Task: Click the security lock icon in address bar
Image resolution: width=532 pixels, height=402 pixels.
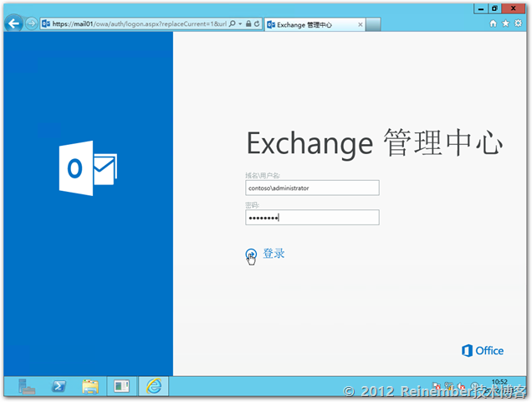Action: (248, 23)
